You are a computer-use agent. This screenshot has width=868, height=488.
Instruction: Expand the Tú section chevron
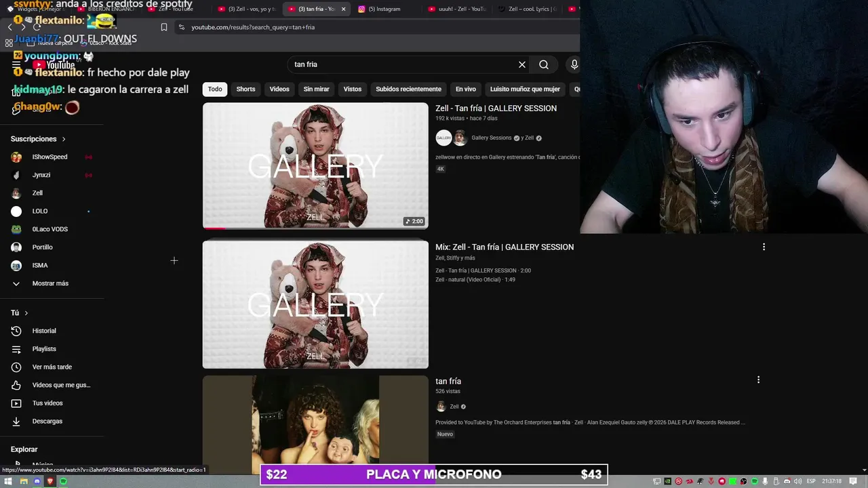(26, 313)
